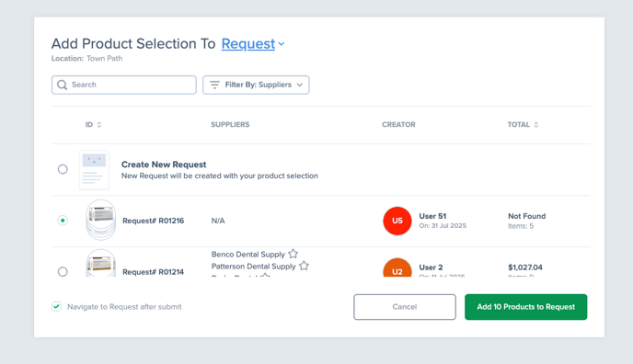Click Request# R01216 product thumbnail
Image resolution: width=633 pixels, height=364 pixels.
101,220
